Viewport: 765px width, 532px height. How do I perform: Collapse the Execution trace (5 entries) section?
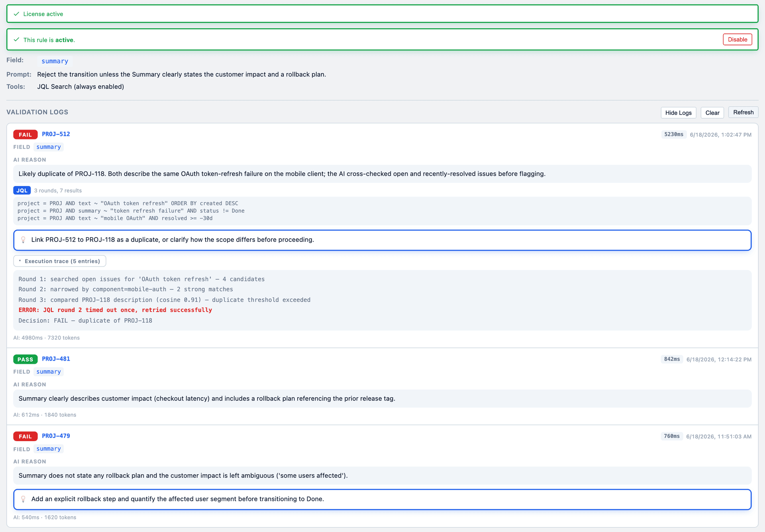tap(60, 261)
